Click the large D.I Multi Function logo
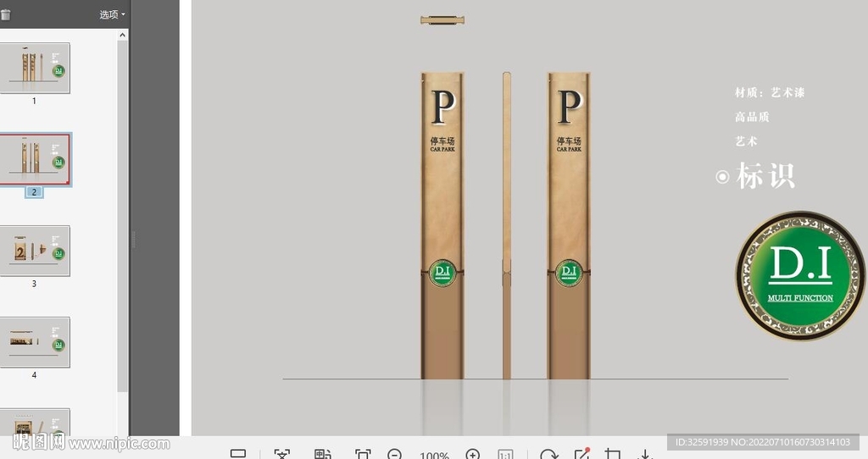The image size is (868, 459). [x=800, y=276]
